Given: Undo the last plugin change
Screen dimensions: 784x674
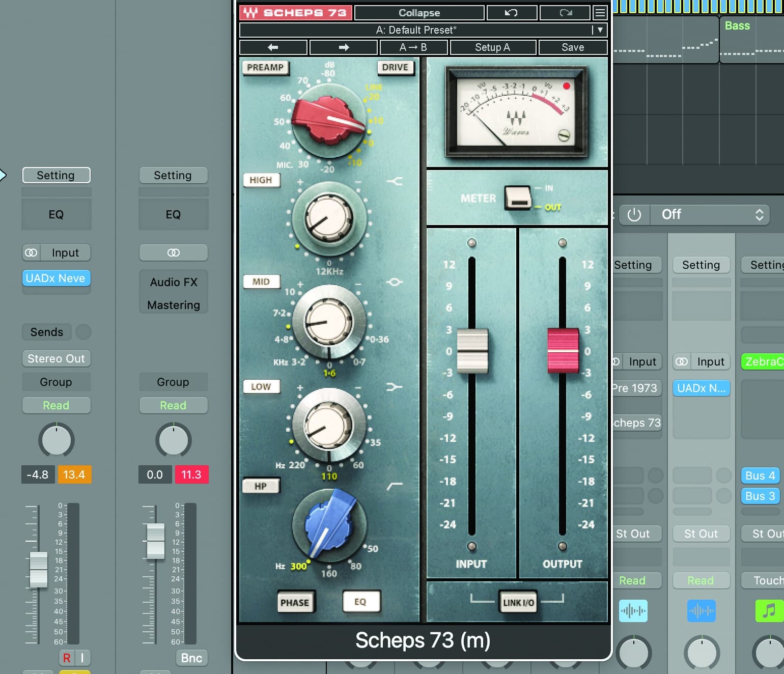Looking at the screenshot, I should [x=512, y=13].
